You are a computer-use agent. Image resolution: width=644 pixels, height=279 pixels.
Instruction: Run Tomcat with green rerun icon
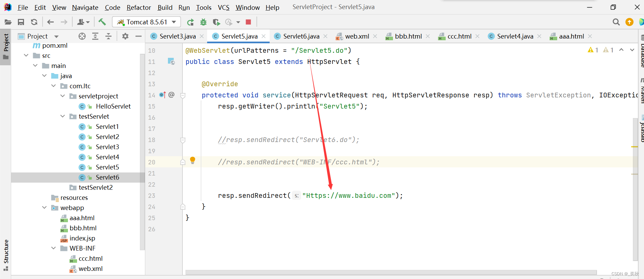coord(191,22)
